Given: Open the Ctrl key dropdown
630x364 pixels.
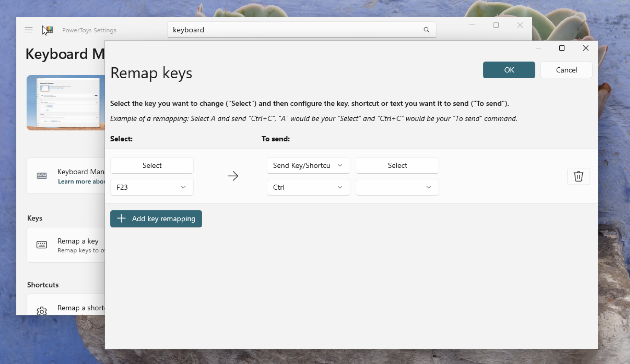Looking at the screenshot, I should point(308,187).
